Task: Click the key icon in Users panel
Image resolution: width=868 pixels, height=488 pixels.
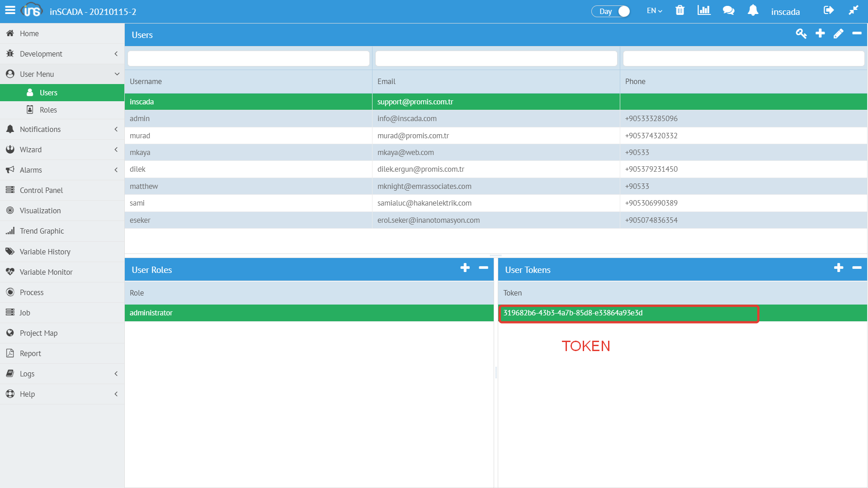Action: [x=801, y=34]
